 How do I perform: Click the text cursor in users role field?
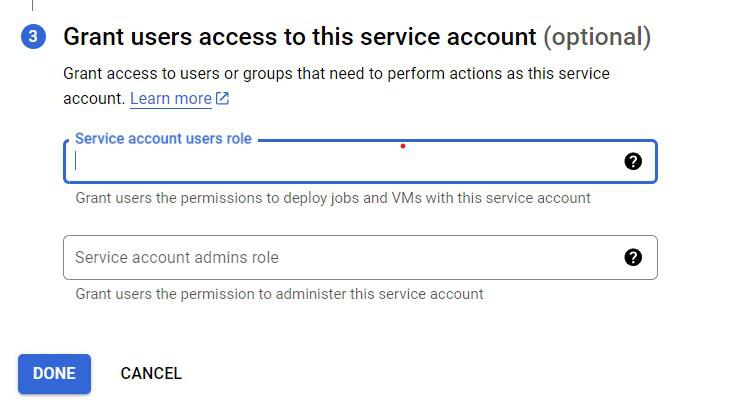pos(76,162)
